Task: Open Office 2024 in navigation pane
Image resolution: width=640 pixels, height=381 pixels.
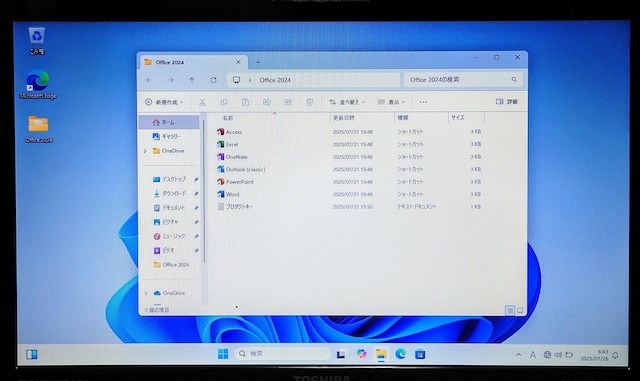Action: 171,265
